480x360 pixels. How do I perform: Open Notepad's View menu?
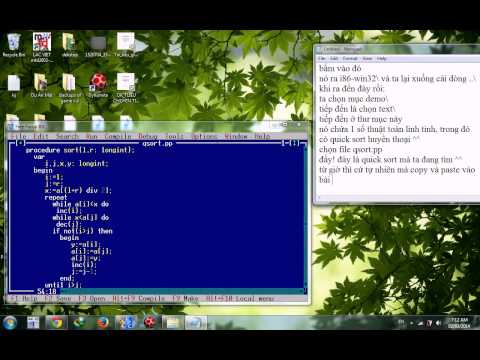pyautogui.click(x=367, y=58)
